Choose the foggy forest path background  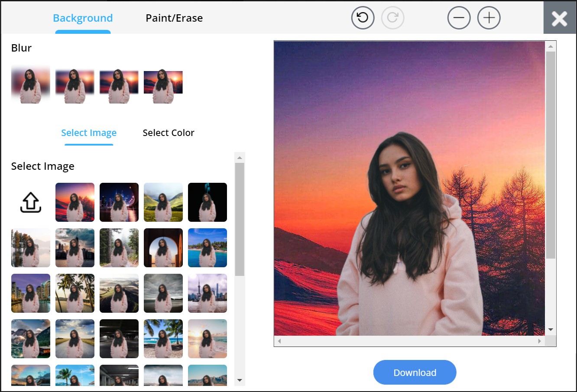point(119,248)
